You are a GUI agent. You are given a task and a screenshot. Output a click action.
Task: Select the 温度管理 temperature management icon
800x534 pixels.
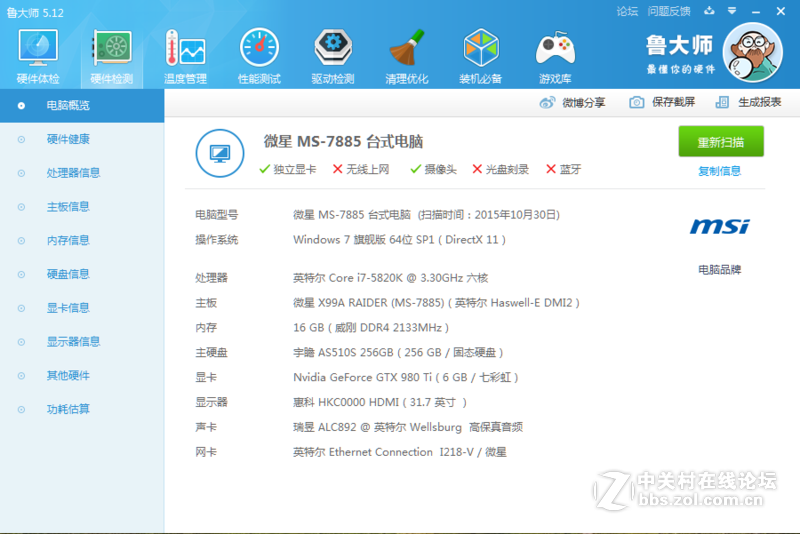[x=185, y=55]
